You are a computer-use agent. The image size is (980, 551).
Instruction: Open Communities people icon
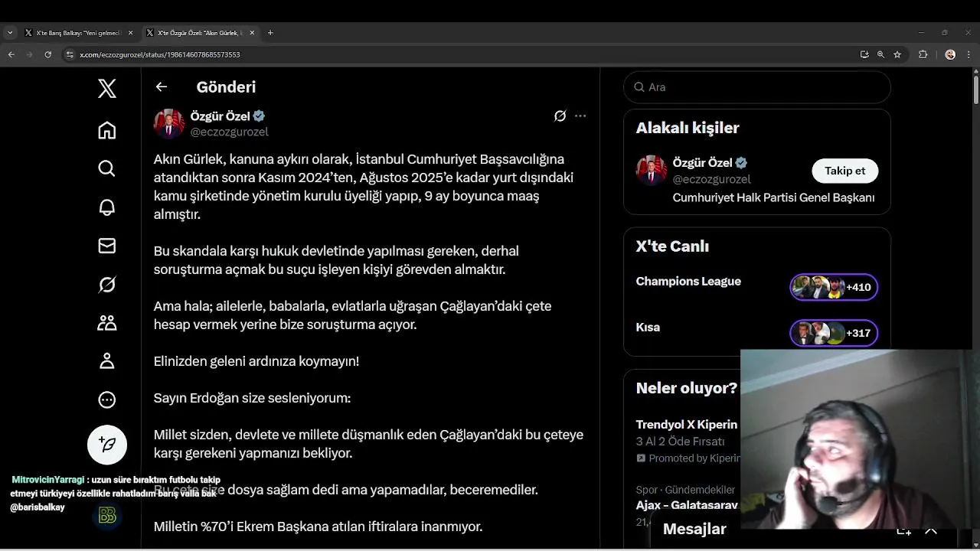107,323
